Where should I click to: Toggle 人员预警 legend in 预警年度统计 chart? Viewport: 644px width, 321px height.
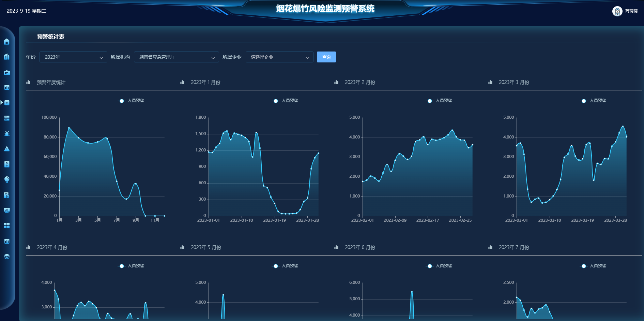coord(131,101)
